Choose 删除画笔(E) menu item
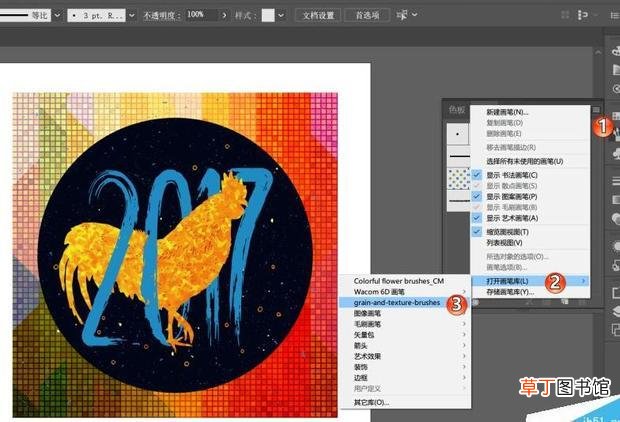Viewport: 620px width, 422px height. pyautogui.click(x=530, y=133)
